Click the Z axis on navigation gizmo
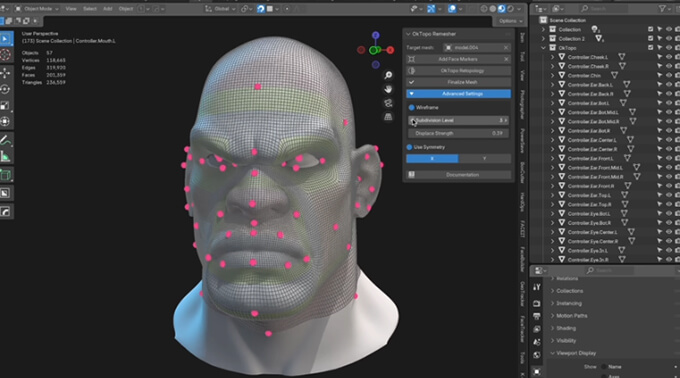The width and height of the screenshot is (680, 378). (376, 36)
